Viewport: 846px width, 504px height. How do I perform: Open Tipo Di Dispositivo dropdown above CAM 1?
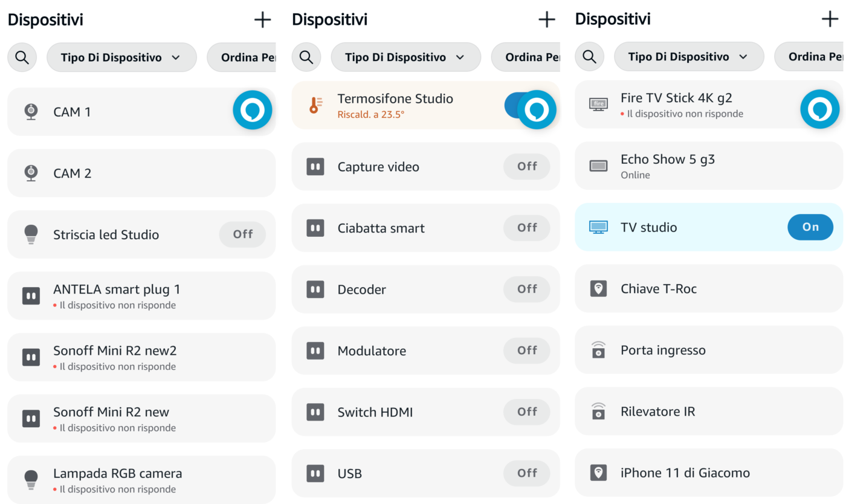[x=121, y=57]
